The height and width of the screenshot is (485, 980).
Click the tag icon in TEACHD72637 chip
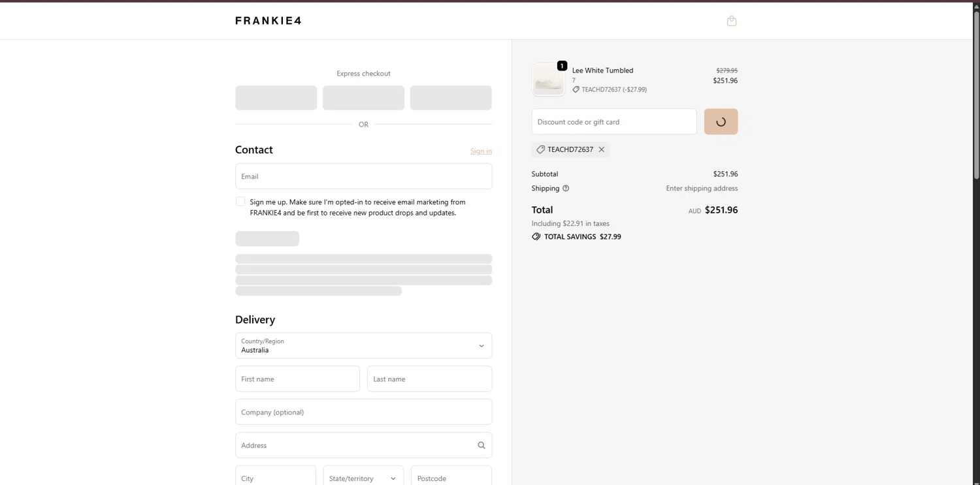click(540, 149)
